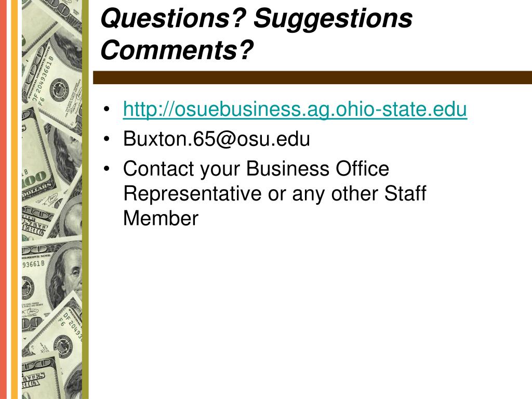Click the round seal on the lower bill

(x=64, y=346)
